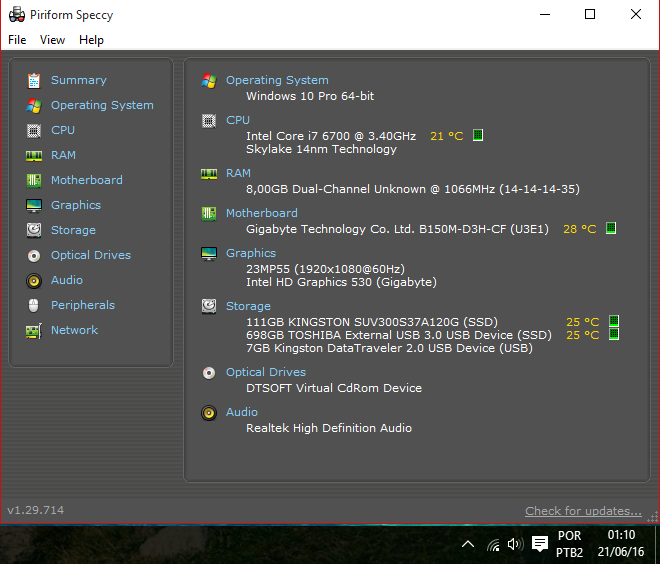Switch to Motherboard section label in sidebar
Viewport: 660px width, 564px height.
click(87, 180)
